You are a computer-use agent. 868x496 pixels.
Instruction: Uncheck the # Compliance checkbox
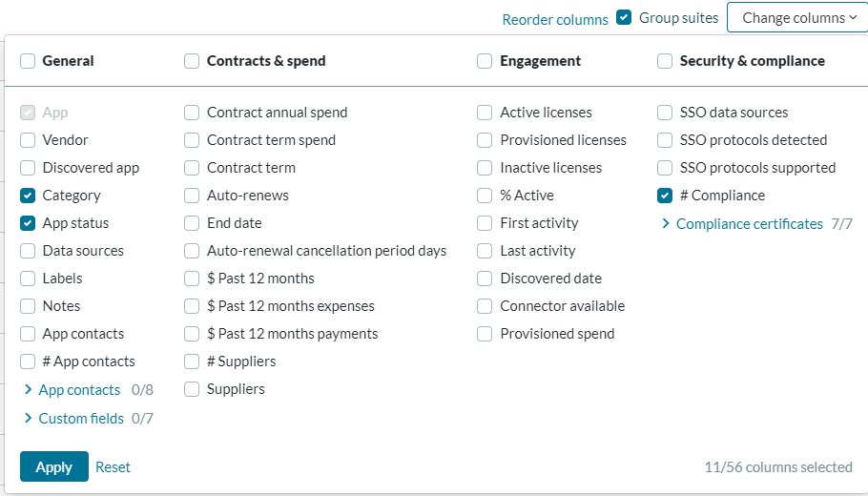click(665, 196)
